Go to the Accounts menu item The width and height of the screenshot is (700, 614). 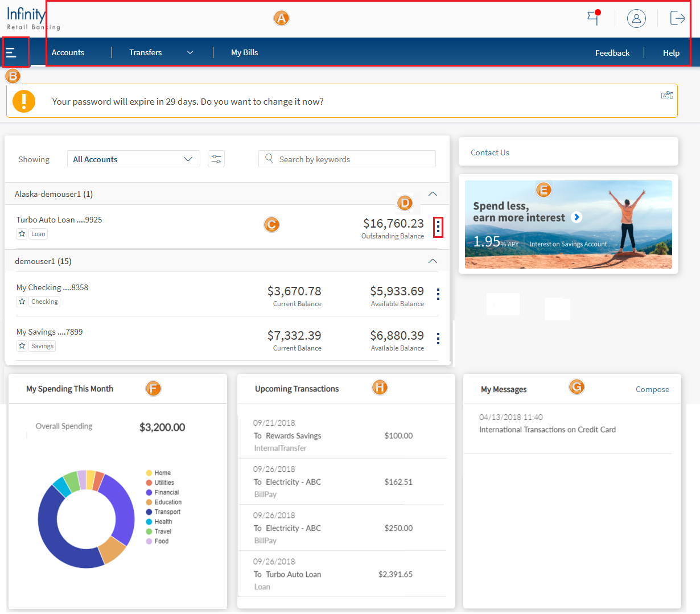coord(68,52)
